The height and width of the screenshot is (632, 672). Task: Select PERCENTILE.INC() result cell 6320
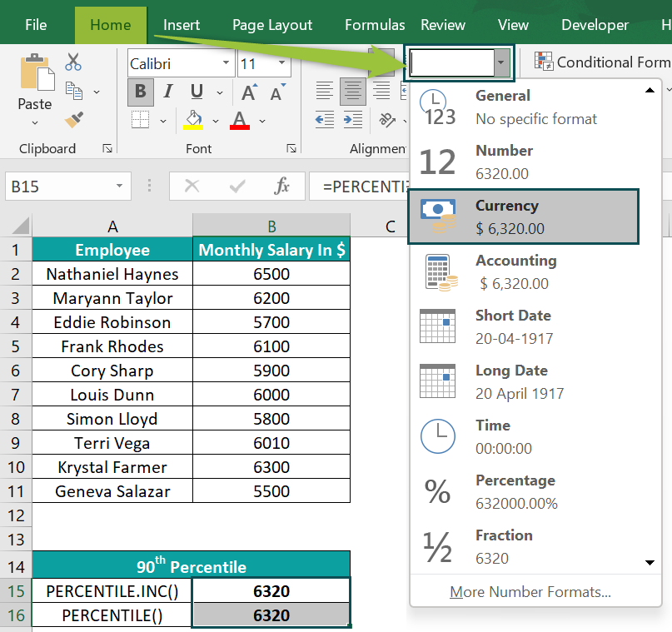271,591
